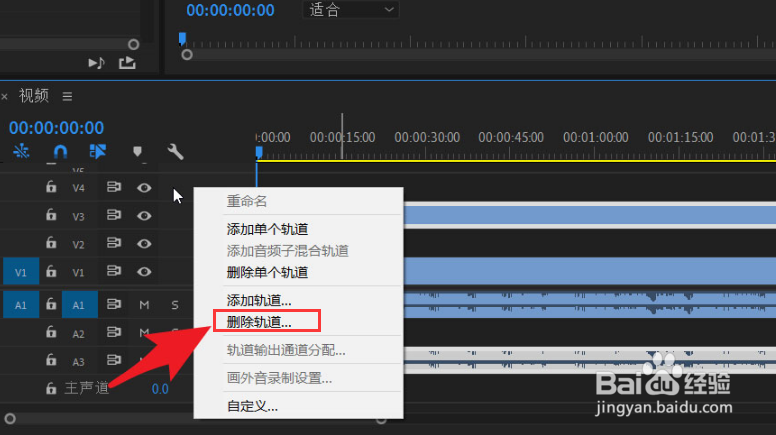Toggle linked selection icon

[x=97, y=151]
